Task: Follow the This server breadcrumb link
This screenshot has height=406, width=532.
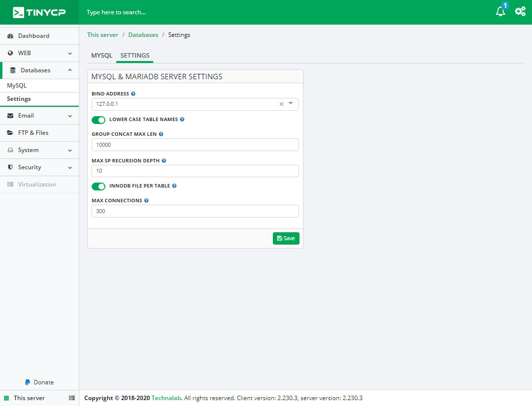Action: click(x=102, y=35)
